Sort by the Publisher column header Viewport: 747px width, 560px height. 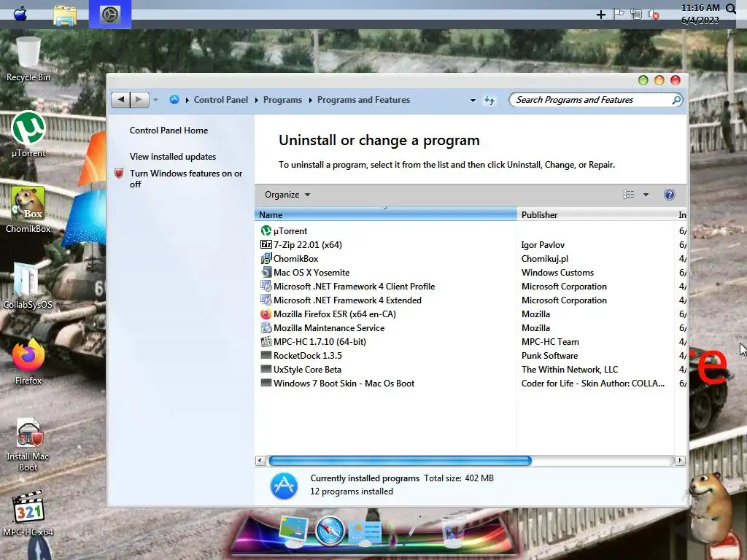595,215
